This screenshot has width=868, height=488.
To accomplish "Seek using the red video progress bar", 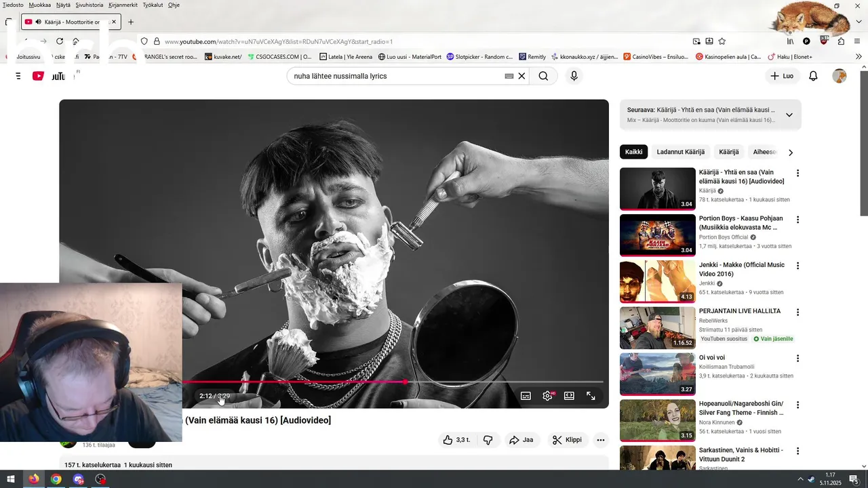I will [x=392, y=382].
